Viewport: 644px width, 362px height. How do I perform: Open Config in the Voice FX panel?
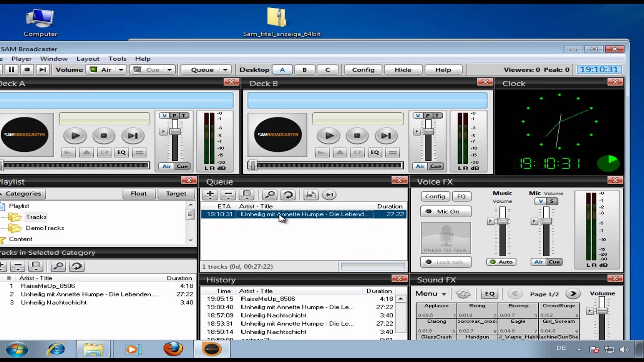(435, 197)
